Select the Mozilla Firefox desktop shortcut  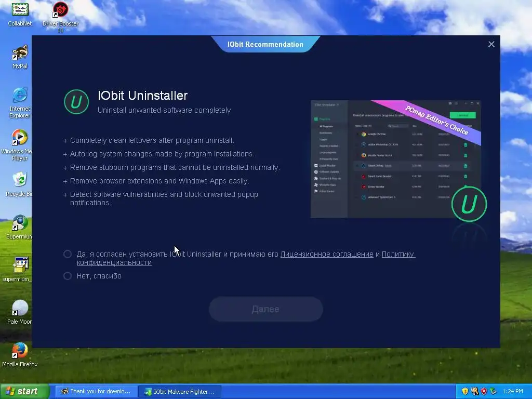(x=20, y=355)
